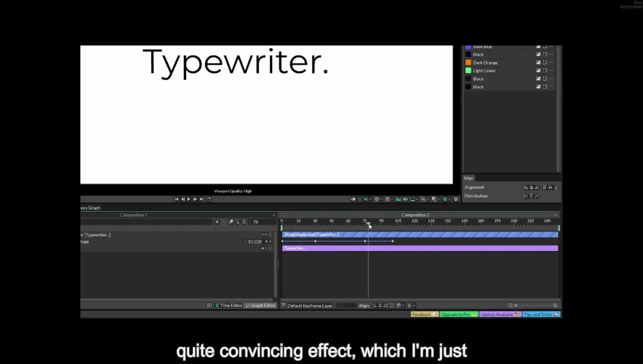Open Tips and Tricks
Image resolution: width=643 pixels, height=364 pixels.
[x=541, y=314]
